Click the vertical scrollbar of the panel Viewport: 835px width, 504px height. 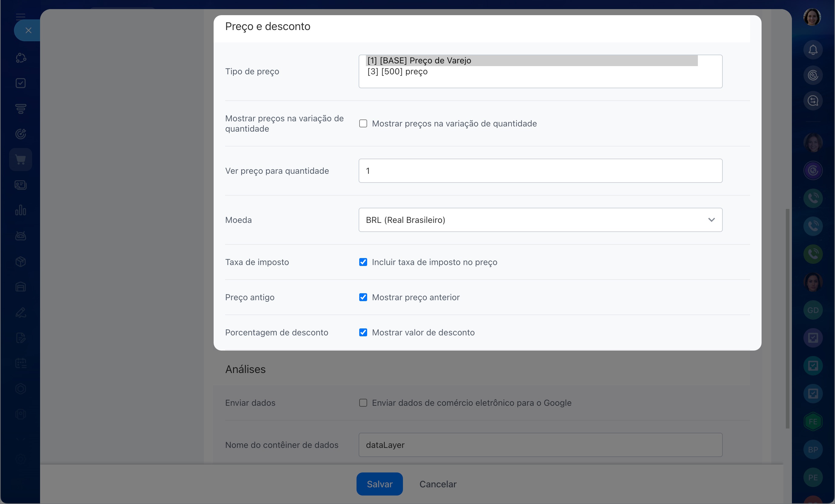coord(787,318)
